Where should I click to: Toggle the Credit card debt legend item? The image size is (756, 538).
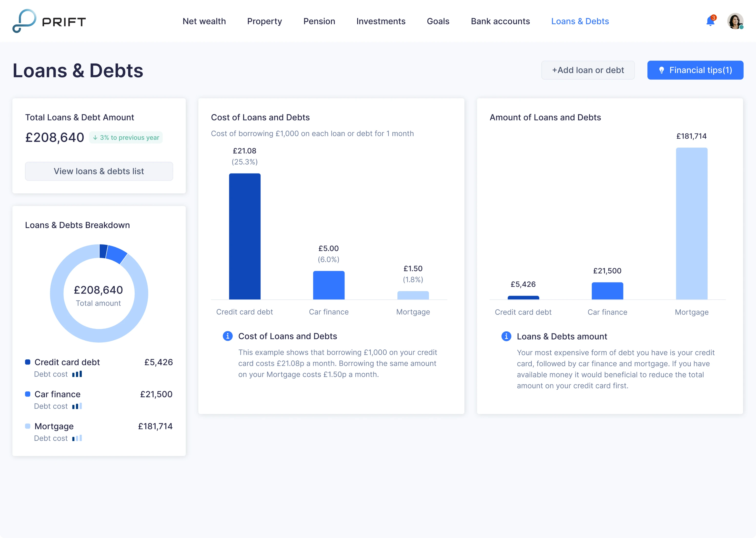point(67,362)
